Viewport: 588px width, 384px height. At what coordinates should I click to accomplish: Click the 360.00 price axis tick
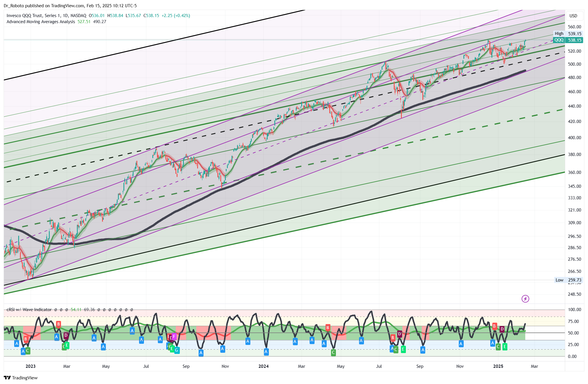[574, 172]
